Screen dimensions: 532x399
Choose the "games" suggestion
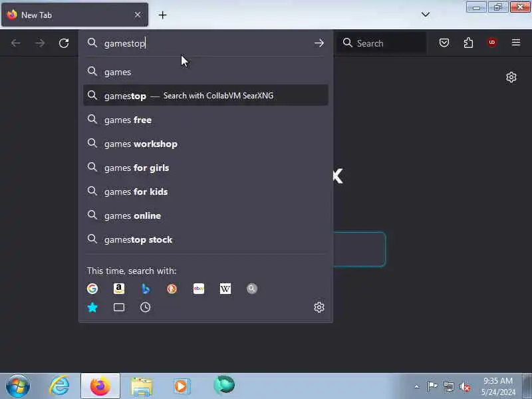205,72
